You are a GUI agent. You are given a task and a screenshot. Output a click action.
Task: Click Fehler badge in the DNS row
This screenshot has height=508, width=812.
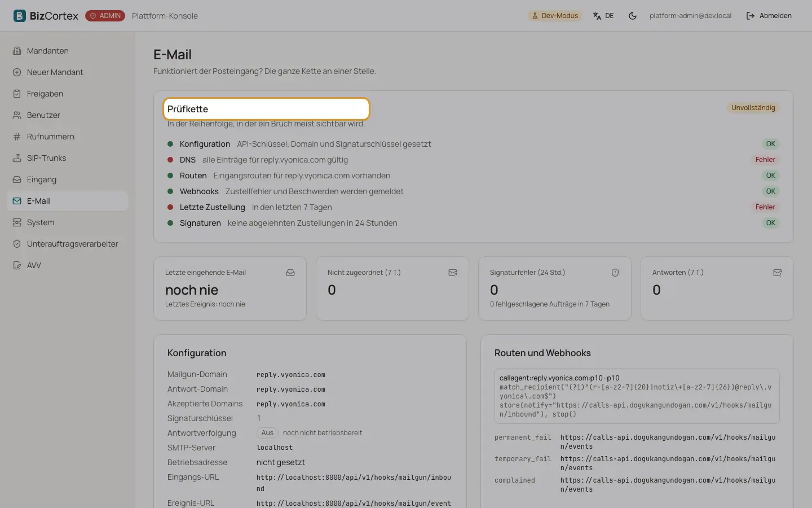pos(765,160)
